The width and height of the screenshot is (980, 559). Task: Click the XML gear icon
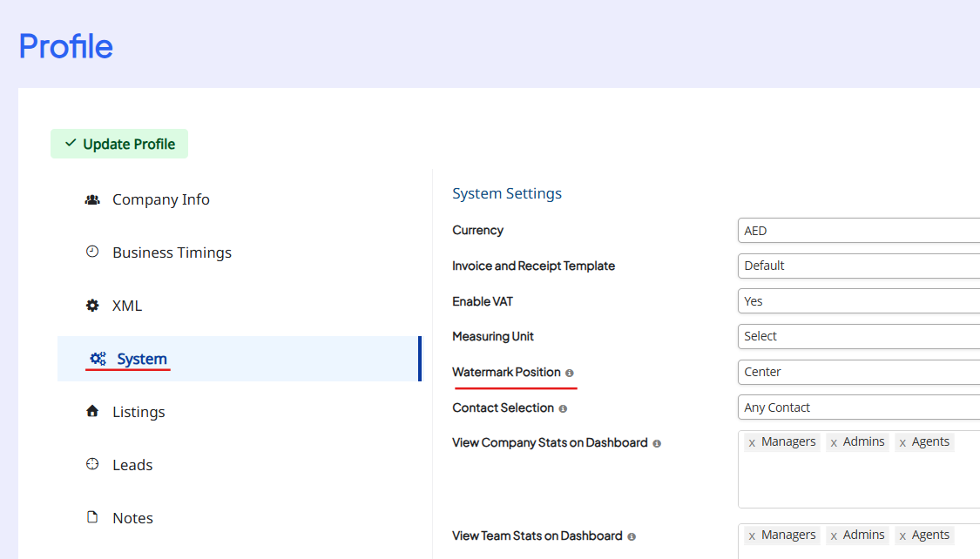(92, 306)
